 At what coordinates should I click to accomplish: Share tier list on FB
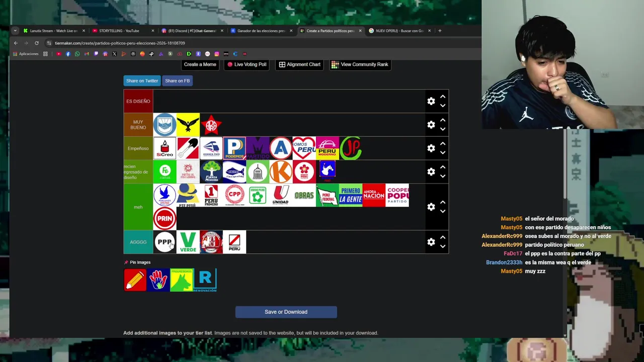177,80
